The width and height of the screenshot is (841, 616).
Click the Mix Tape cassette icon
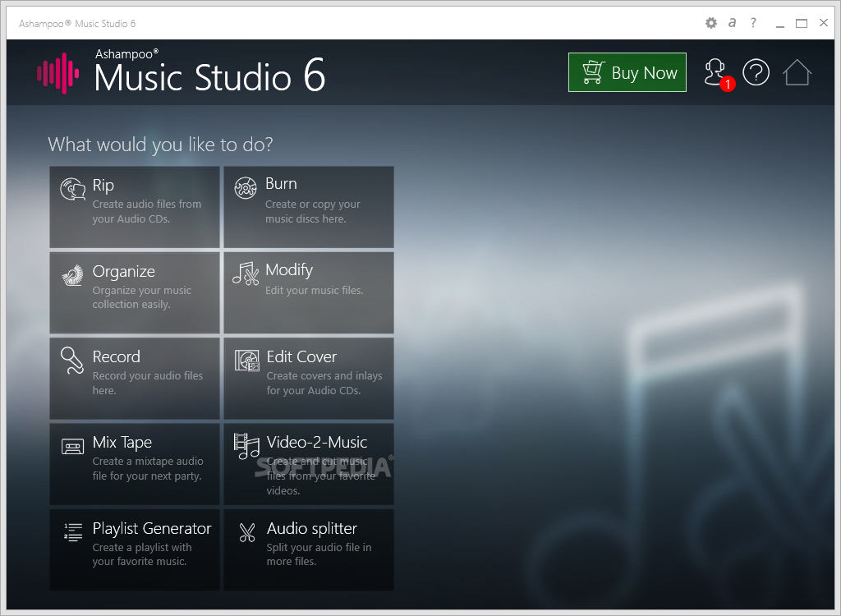pyautogui.click(x=72, y=447)
